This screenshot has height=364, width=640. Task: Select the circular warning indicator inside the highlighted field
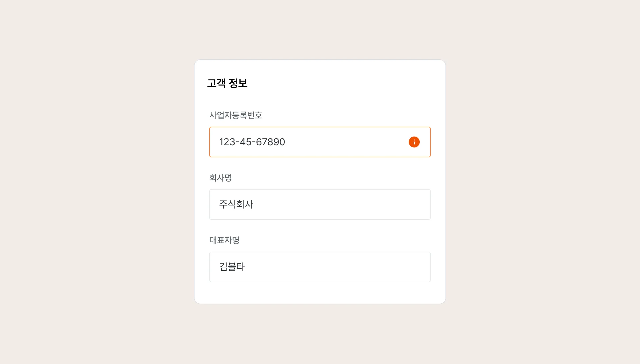[x=414, y=142]
